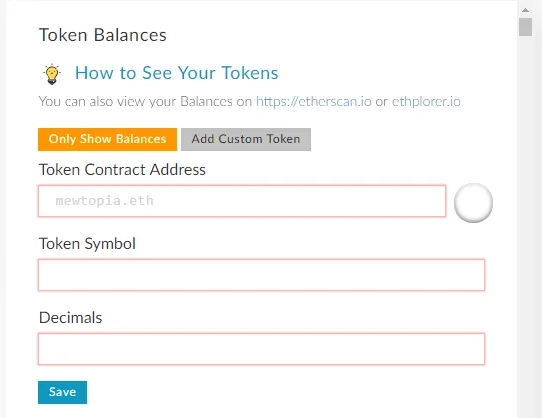Screen dimensions: 542x418
Task: Open the How to See Your Tokens link
Action: (x=177, y=73)
